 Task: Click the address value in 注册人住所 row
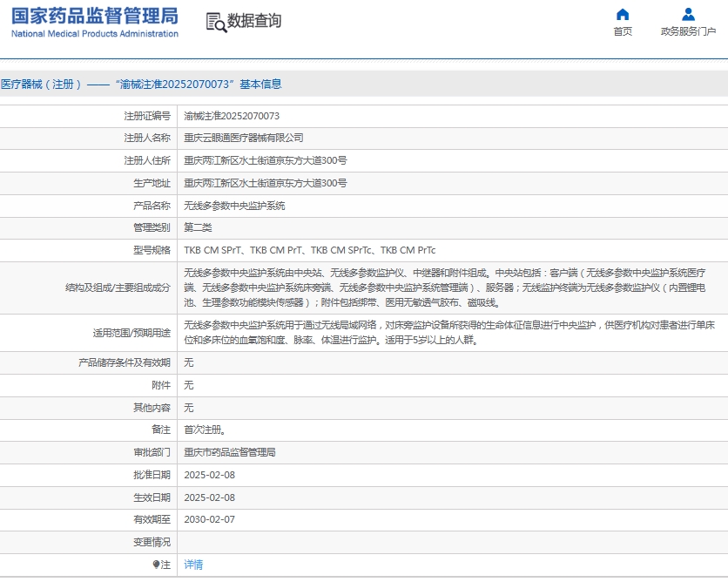[x=265, y=160]
